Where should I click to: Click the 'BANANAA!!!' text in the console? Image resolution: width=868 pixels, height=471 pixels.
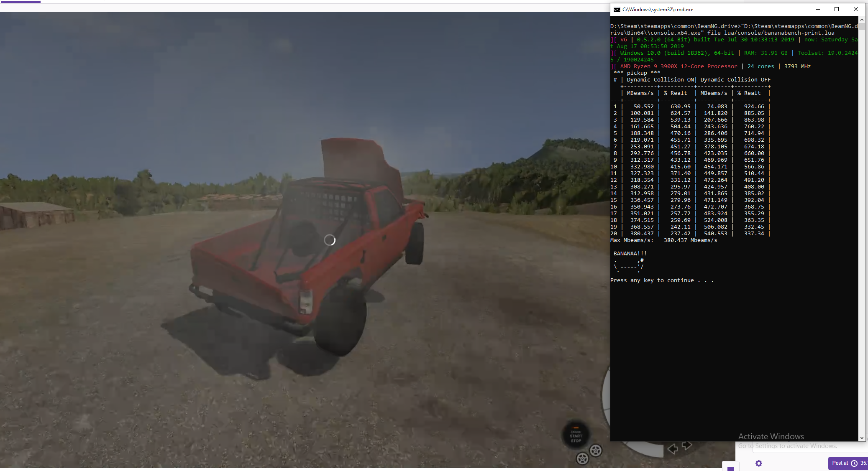[630, 254]
